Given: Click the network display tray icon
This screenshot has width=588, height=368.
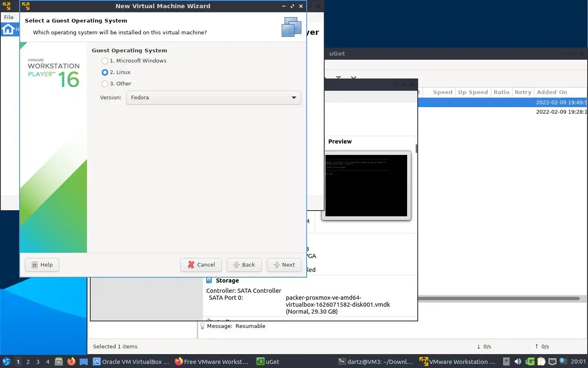Looking at the screenshot, I should coord(552,361).
